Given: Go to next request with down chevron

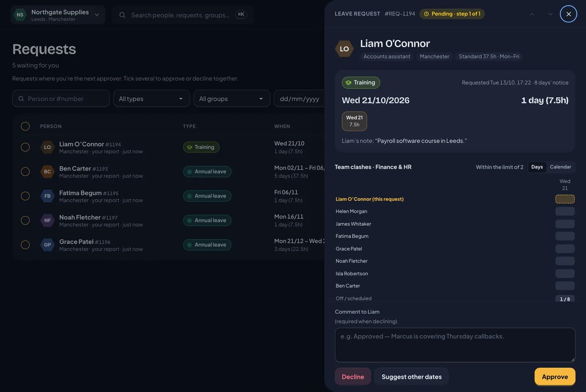Looking at the screenshot, I should pyautogui.click(x=550, y=14).
